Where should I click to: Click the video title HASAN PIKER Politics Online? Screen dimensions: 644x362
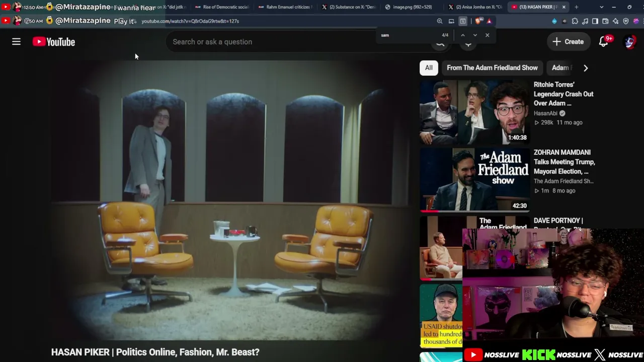pos(155,352)
